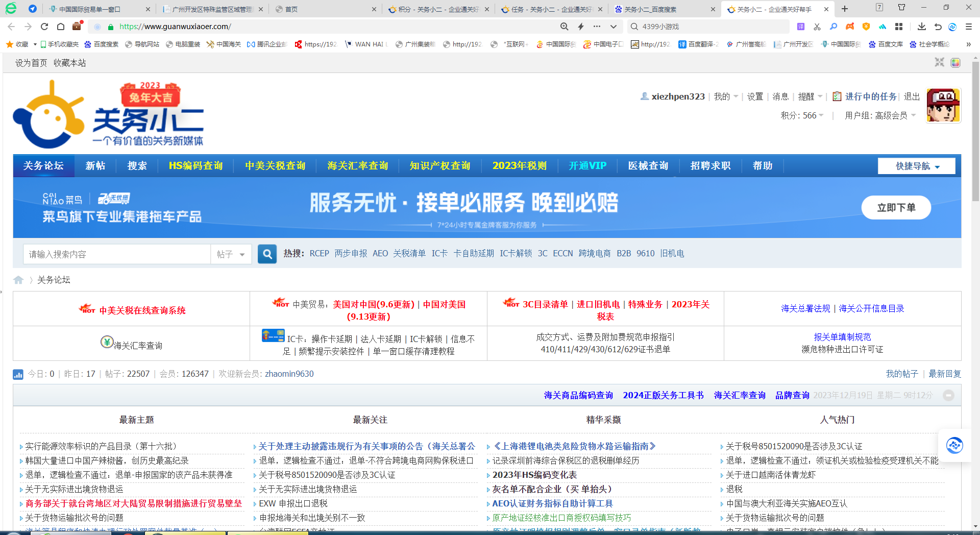Open the 进行中的任务 link

tap(870, 96)
